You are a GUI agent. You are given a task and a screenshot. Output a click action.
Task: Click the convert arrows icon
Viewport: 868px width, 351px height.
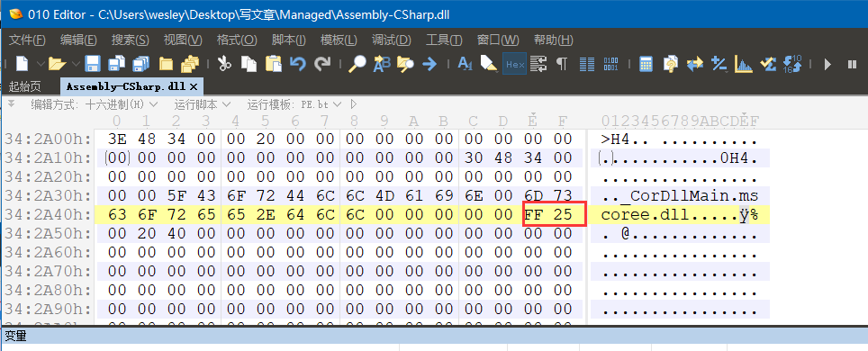click(x=695, y=64)
